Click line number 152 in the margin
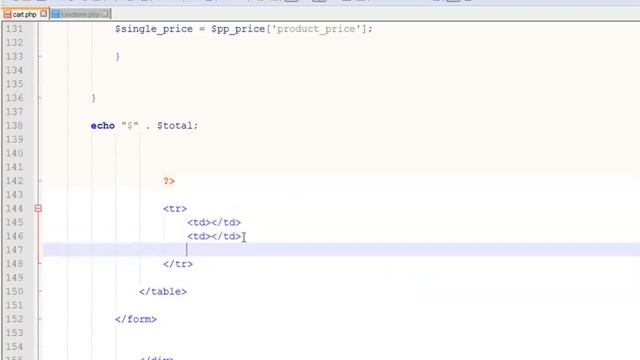The height and width of the screenshot is (360, 640). [x=14, y=319]
